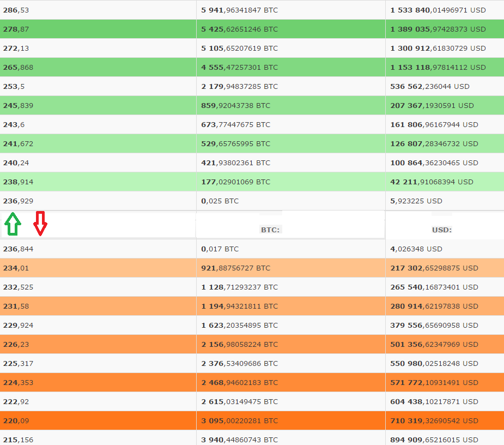This screenshot has width=504, height=445.
Task: Click the 280 914,62197838 USD total
Action: [x=434, y=306]
